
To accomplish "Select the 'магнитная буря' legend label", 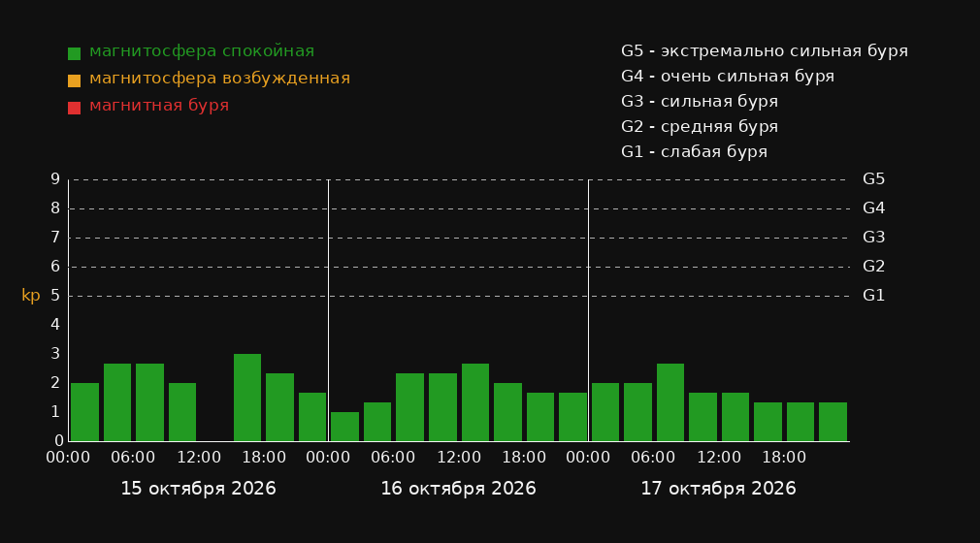I will [159, 106].
